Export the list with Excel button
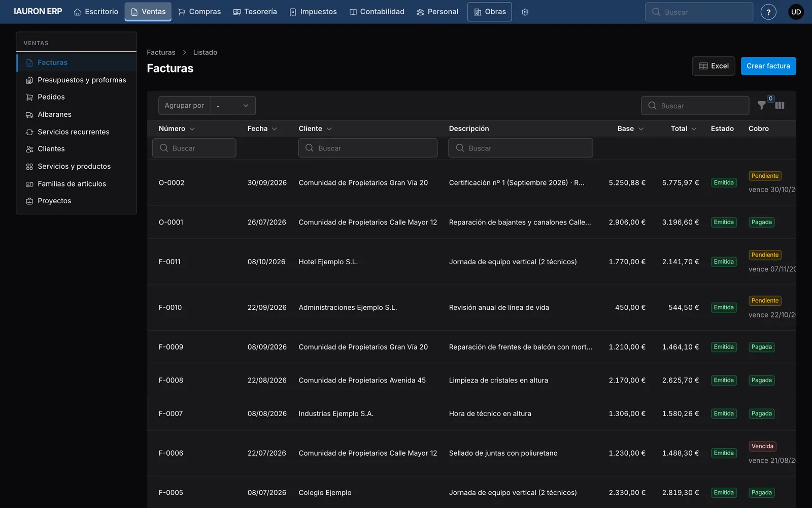Screen dimensions: 812x508 [x=714, y=66]
